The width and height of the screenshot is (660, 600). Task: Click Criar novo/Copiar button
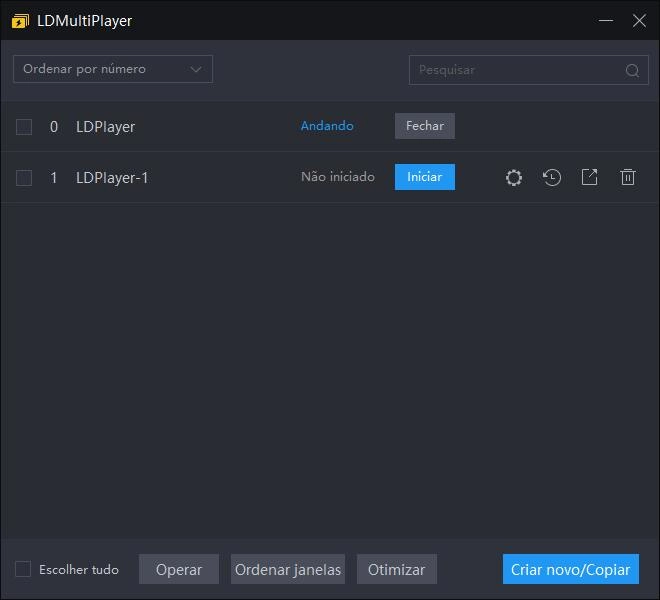click(x=570, y=569)
